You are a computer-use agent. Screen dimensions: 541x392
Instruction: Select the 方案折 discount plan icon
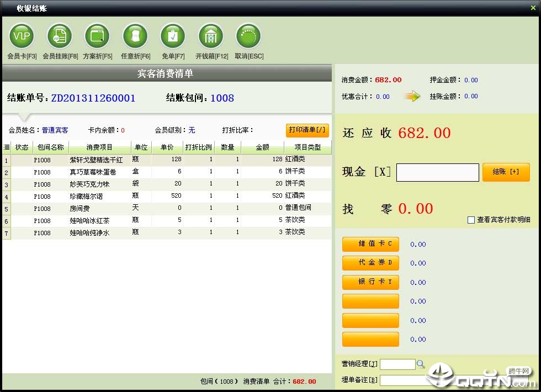click(97, 37)
